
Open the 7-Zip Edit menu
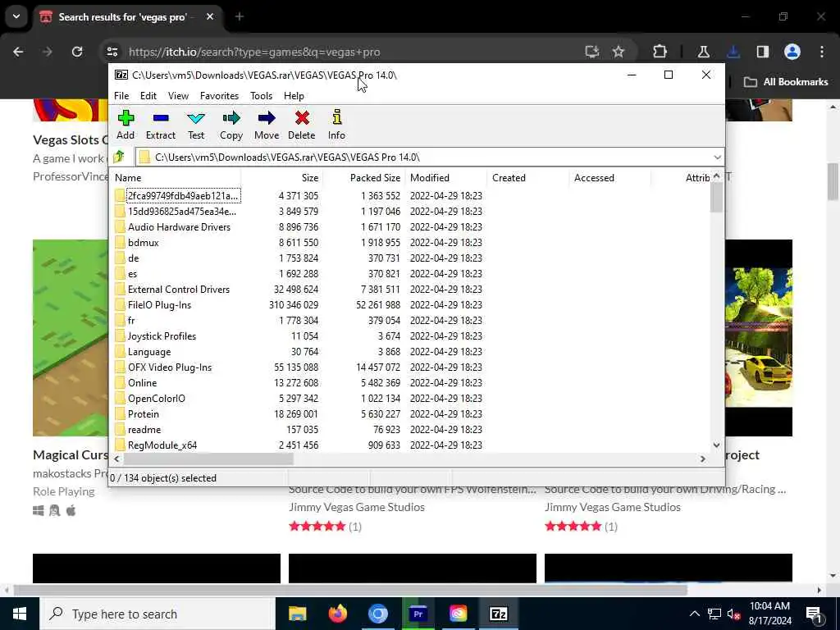(148, 96)
